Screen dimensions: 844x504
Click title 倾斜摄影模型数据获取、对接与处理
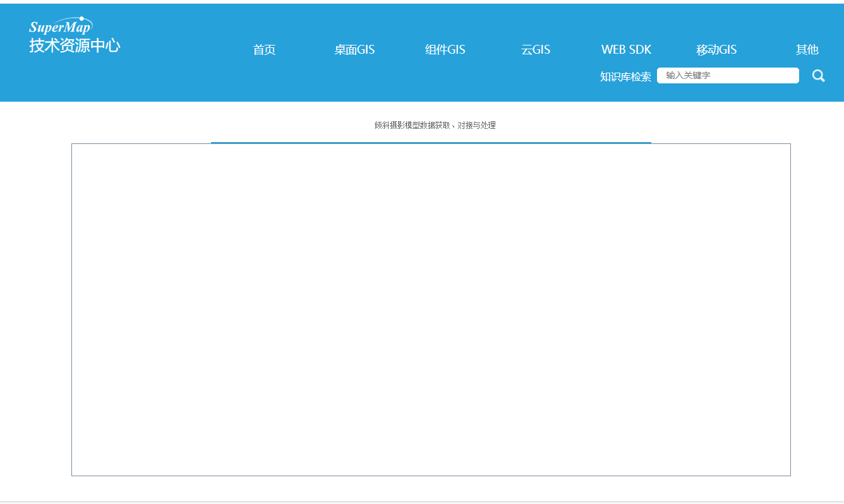[435, 126]
